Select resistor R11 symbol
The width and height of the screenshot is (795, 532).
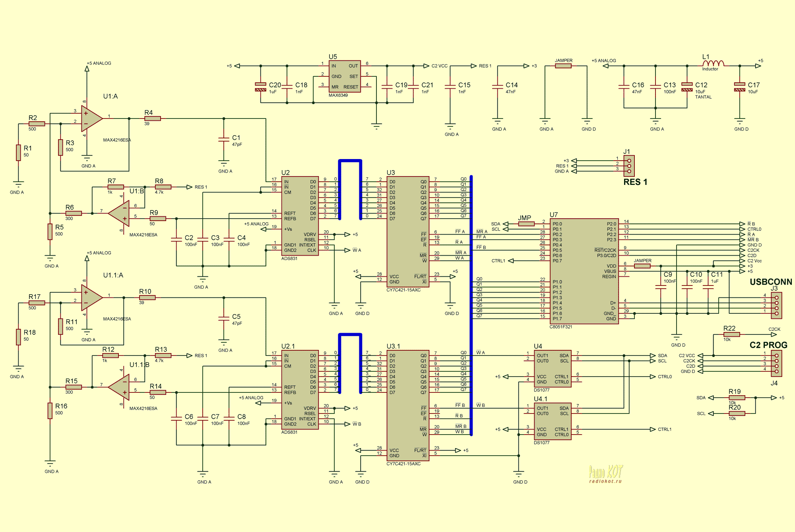[x=60, y=326]
